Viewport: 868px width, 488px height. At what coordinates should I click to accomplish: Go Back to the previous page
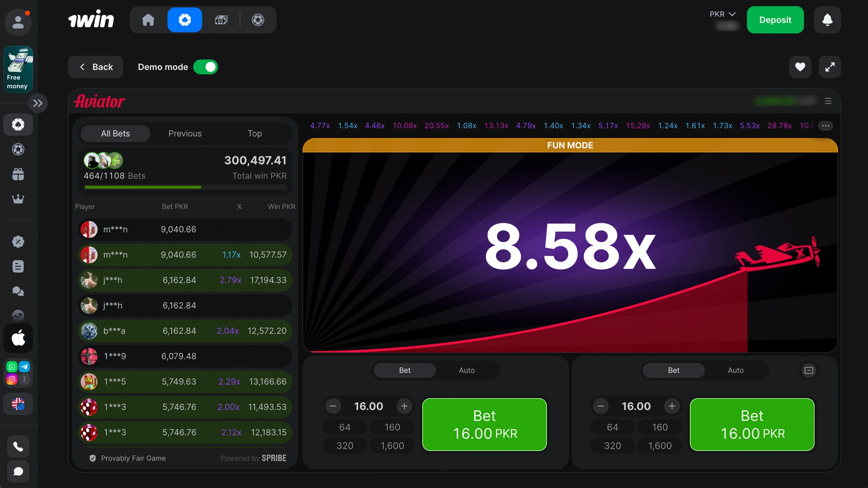(95, 67)
